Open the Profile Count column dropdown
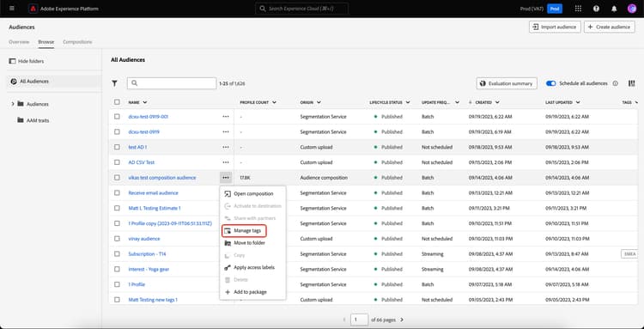Viewport: 644px width, 329px height. (274, 102)
